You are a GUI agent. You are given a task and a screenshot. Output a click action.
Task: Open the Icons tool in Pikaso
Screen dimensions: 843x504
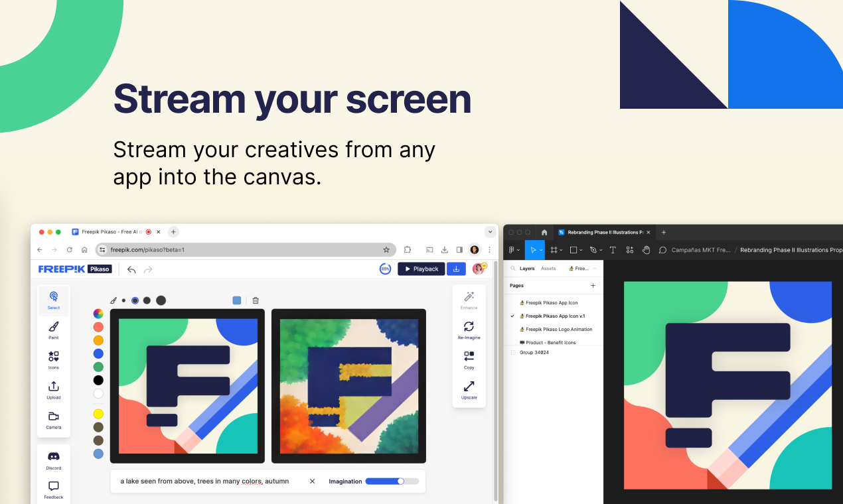(54, 359)
